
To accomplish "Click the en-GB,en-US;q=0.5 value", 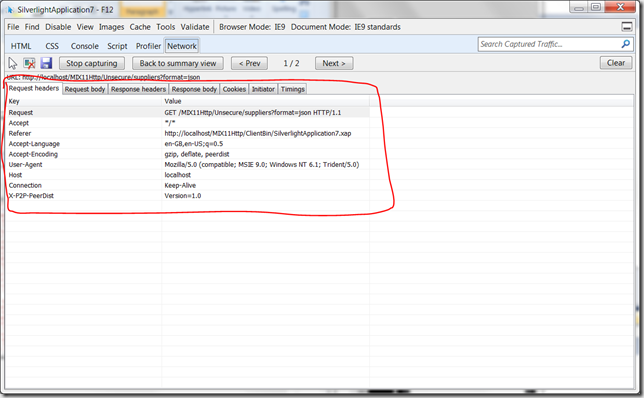I will tap(194, 144).
